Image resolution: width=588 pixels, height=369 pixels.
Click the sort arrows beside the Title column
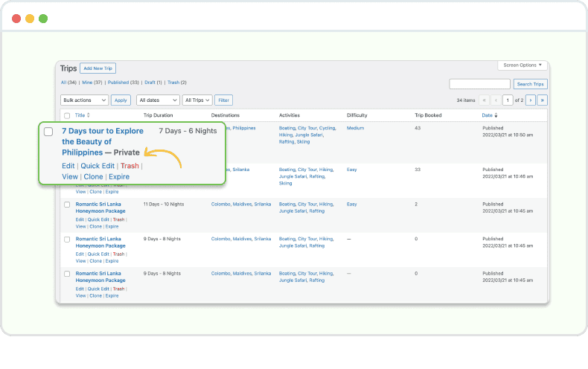click(89, 115)
